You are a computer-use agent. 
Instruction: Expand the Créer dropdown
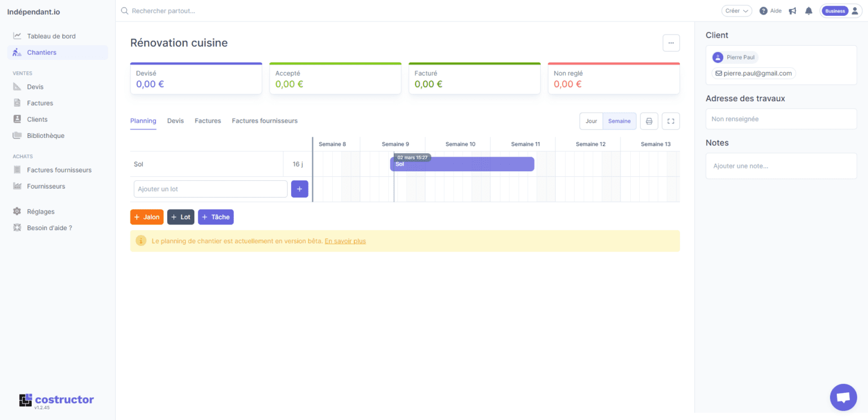click(736, 11)
